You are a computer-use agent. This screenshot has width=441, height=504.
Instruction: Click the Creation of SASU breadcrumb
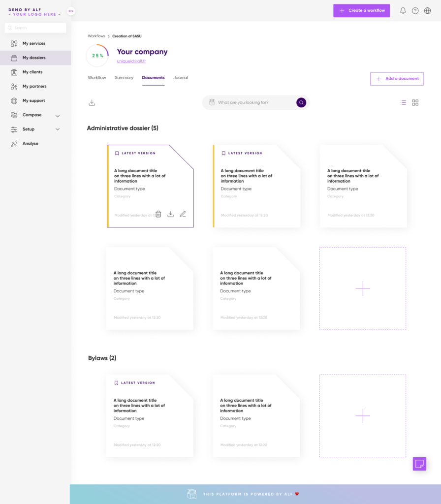click(126, 36)
